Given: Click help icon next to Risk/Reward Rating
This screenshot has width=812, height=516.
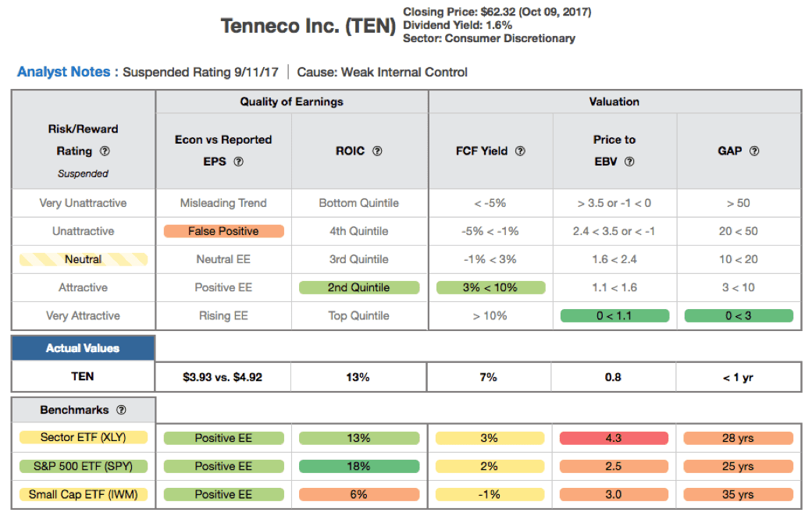Looking at the screenshot, I should click(x=105, y=151).
